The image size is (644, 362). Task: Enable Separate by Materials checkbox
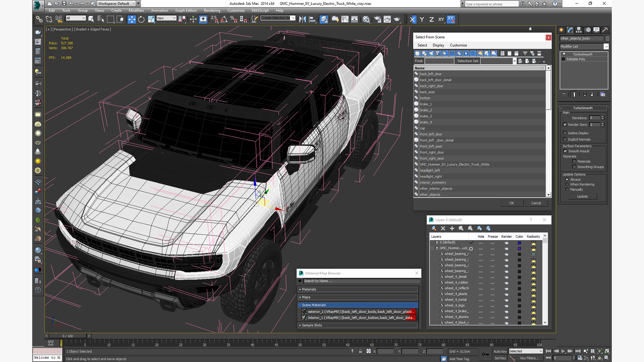(574, 162)
